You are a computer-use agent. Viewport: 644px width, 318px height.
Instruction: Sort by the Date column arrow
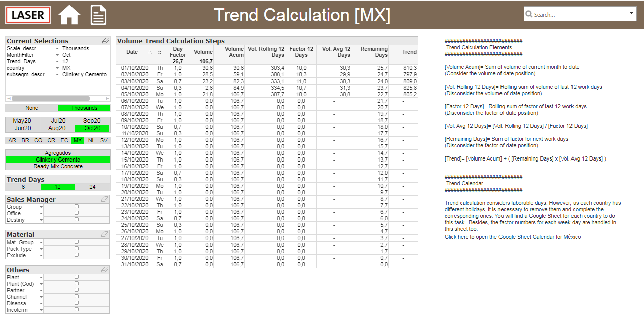pyautogui.click(x=150, y=52)
